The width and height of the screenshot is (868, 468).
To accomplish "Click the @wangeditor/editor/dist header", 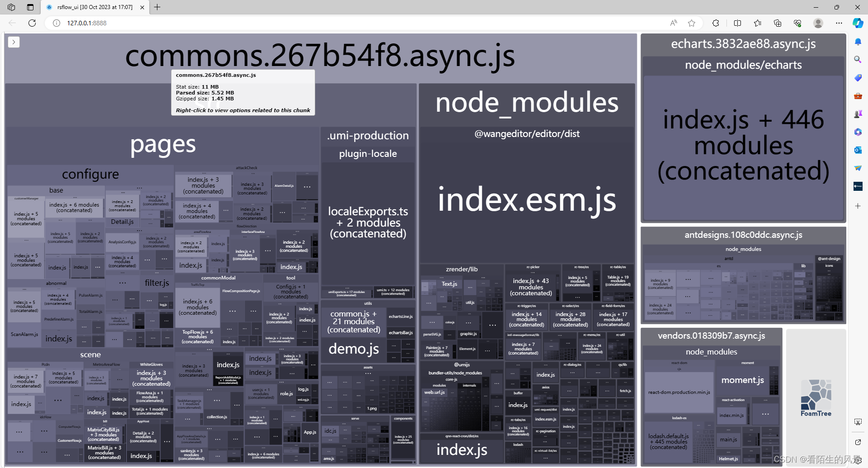I will click(527, 134).
